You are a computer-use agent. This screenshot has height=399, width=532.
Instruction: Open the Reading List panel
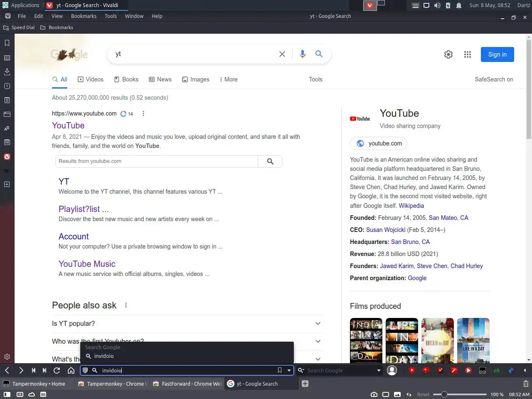(x=7, y=58)
